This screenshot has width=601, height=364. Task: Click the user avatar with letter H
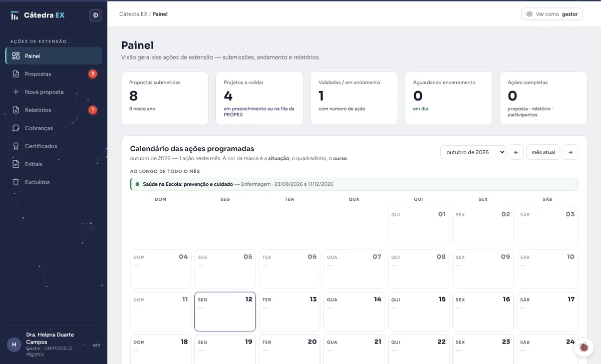coord(14,344)
